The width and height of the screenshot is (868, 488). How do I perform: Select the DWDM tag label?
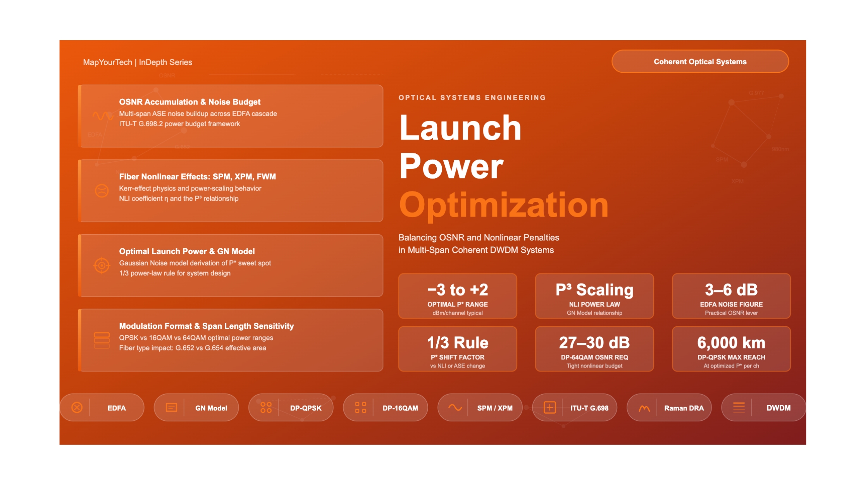pyautogui.click(x=778, y=408)
